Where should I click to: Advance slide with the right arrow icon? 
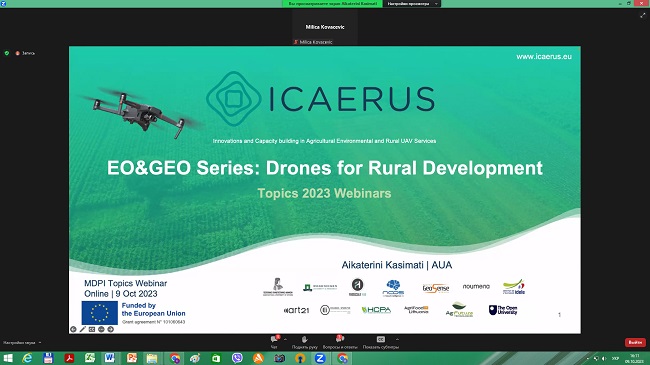click(x=111, y=329)
